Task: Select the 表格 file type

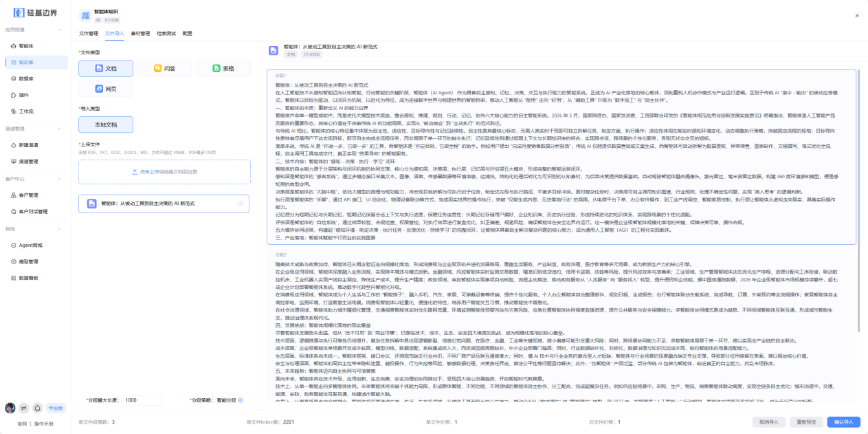Action: 223,69
